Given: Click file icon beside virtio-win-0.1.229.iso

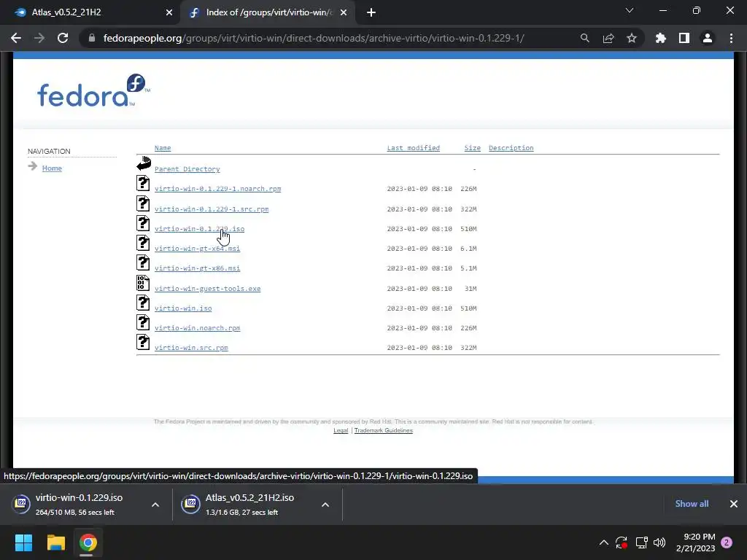Looking at the screenshot, I should [143, 223].
